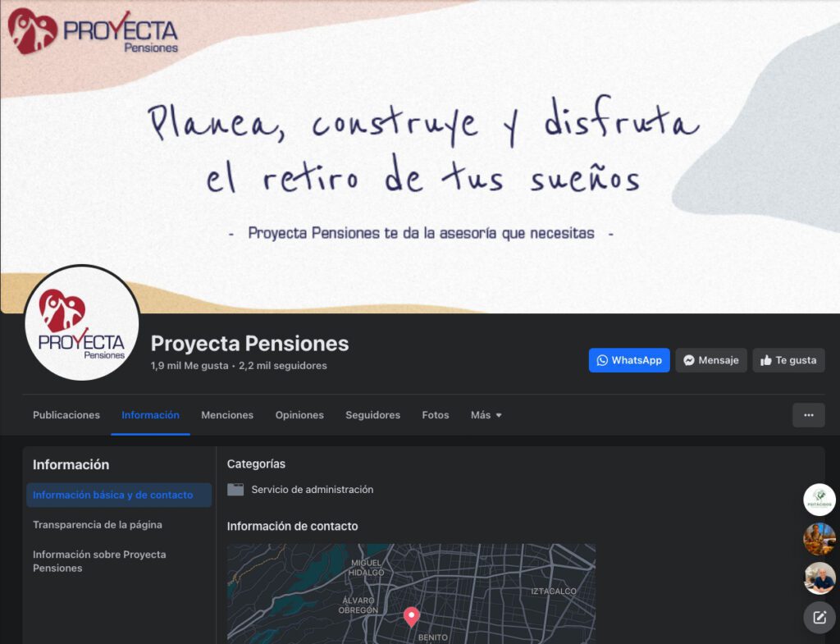Open the restaurant-photo chat head bubble
The image size is (840, 644).
click(819, 539)
